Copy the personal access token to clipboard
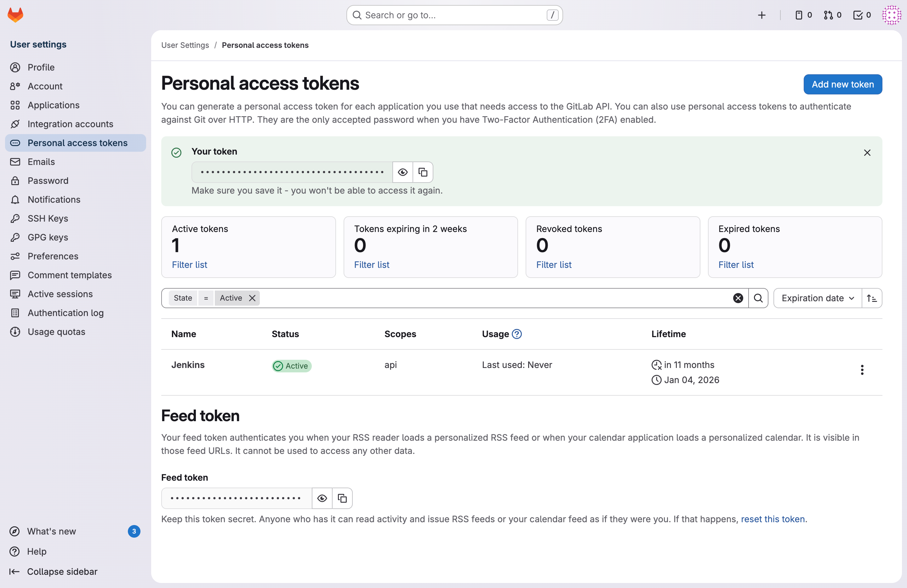 coord(423,172)
